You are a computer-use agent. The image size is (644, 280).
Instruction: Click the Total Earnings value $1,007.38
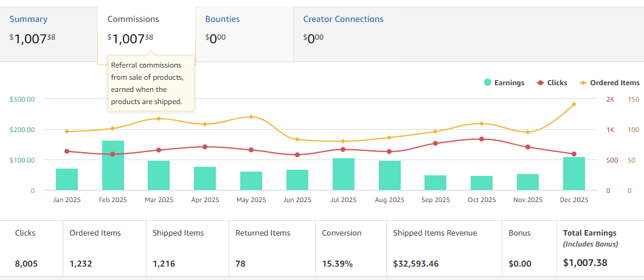click(x=585, y=264)
